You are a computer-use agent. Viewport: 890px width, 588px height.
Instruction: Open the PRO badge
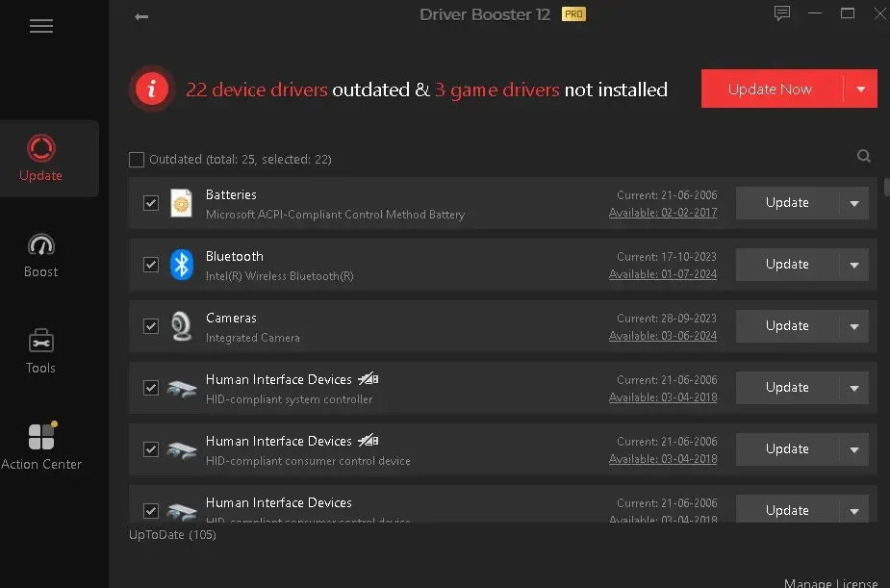click(x=572, y=14)
